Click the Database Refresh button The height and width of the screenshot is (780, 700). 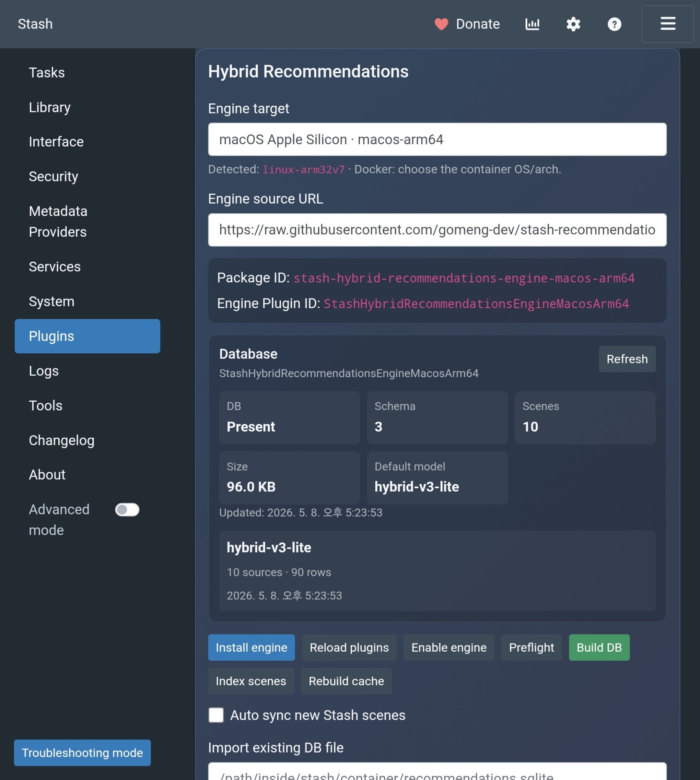click(627, 359)
